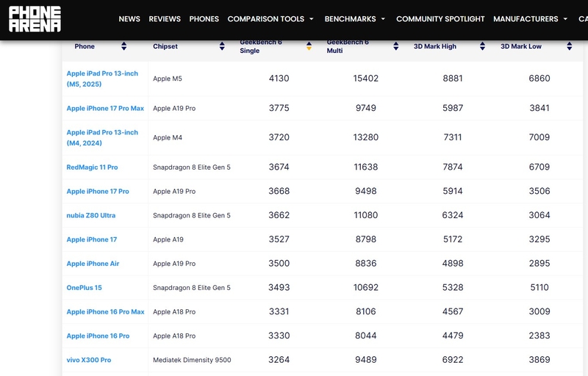Click the Chipset column header label
Screen dimensions: 588x376
(165, 46)
